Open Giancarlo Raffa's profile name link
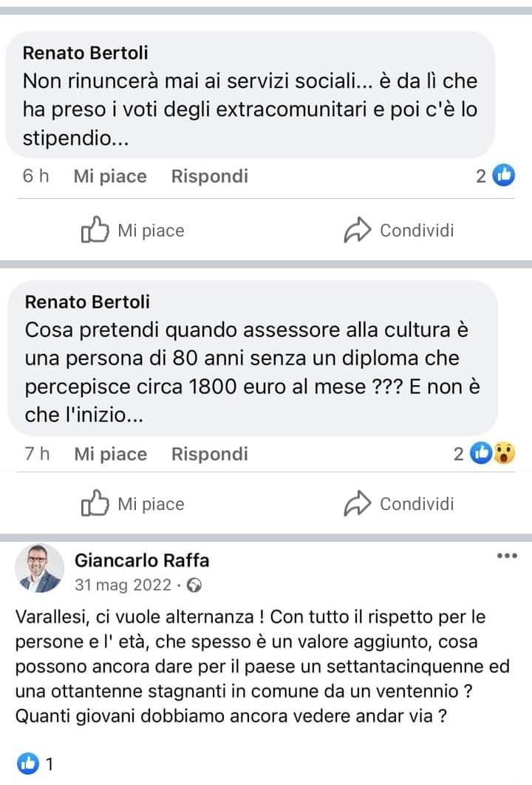 pos(142,560)
